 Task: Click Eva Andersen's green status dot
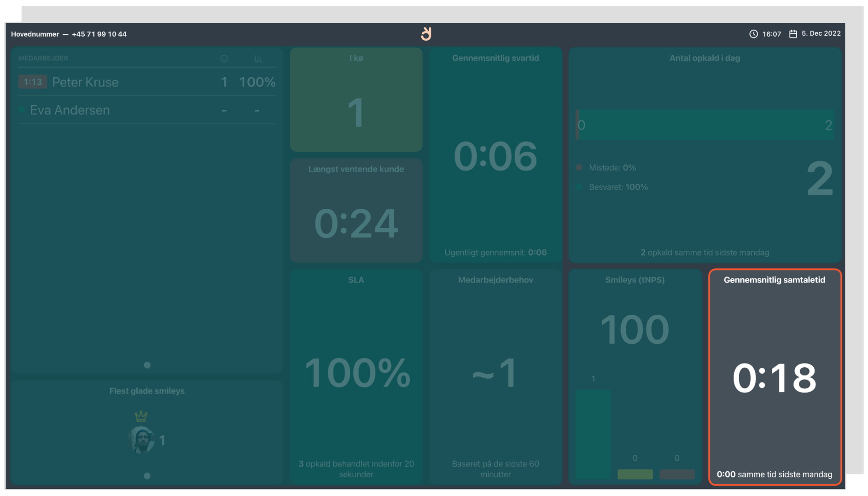click(x=22, y=109)
